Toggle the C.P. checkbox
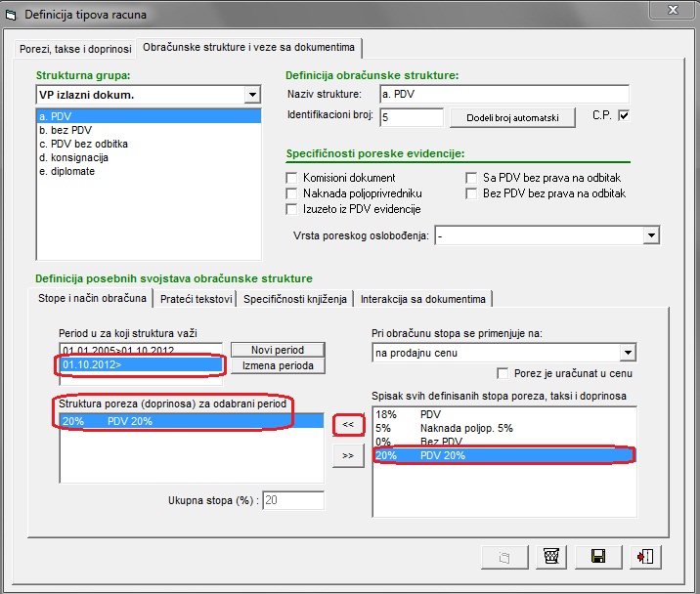Image resolution: width=700 pixels, height=594 pixels. (624, 116)
